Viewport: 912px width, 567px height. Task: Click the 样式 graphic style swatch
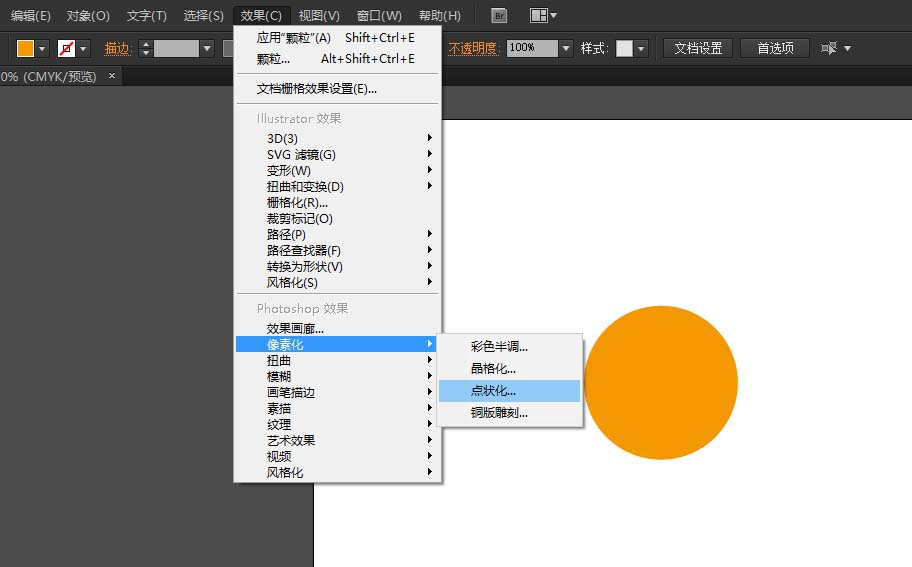click(624, 48)
